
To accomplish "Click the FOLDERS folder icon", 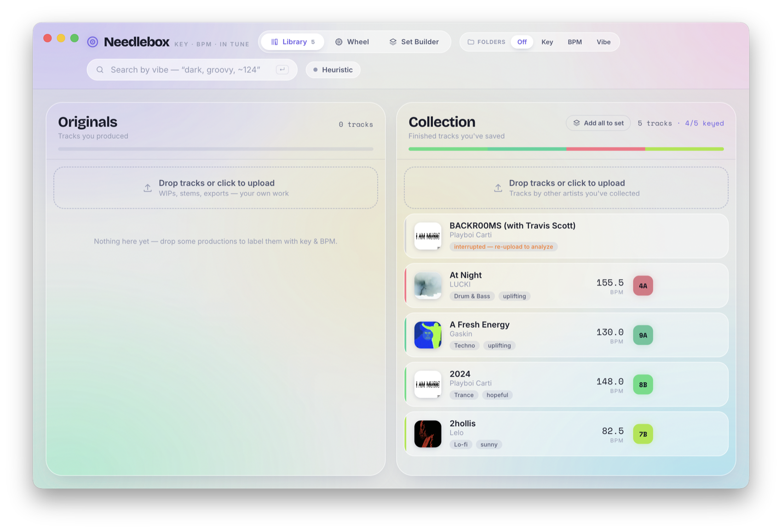I will [x=471, y=42].
